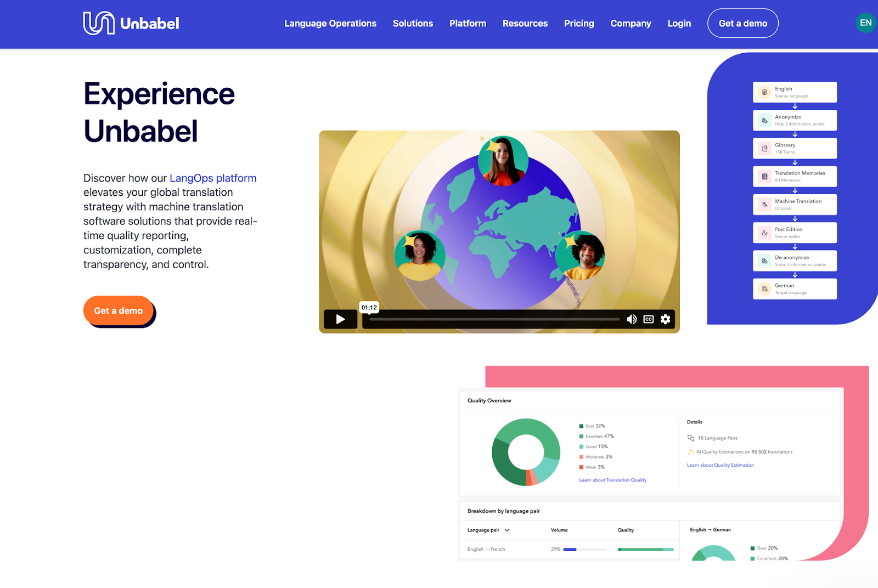
Task: Open the Solutions menu
Action: [413, 24]
